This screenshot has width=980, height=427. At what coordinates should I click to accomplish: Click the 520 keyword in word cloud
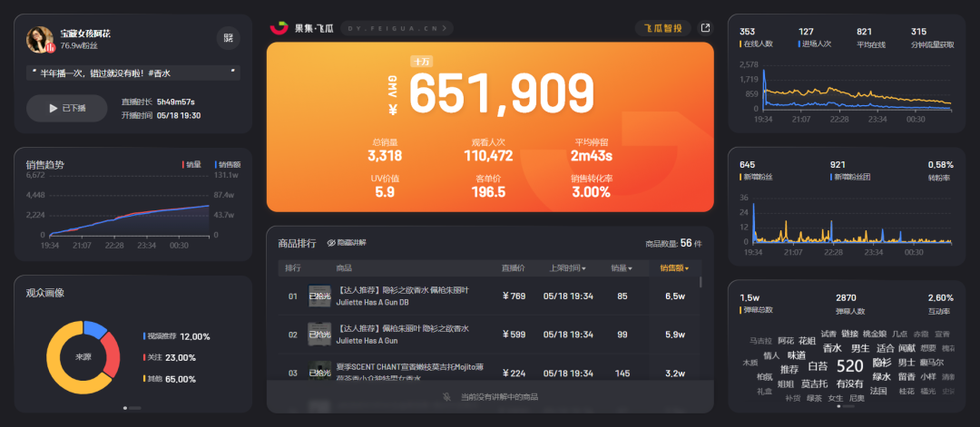[x=849, y=366]
